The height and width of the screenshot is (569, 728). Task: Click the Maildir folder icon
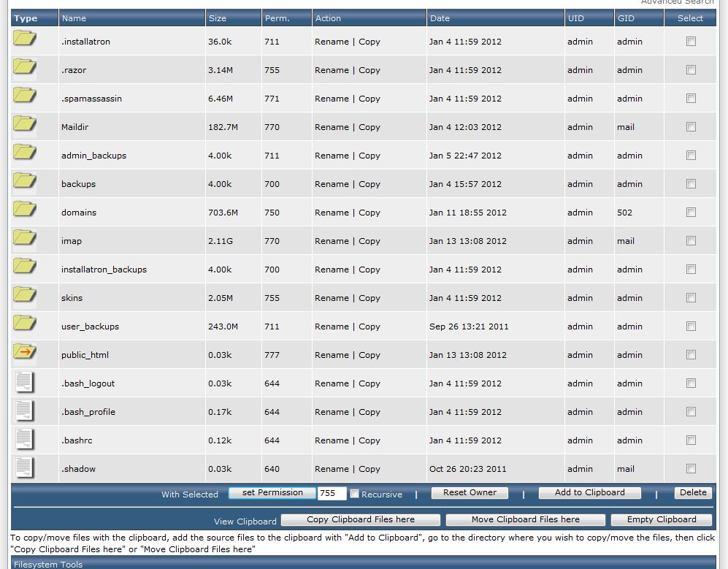point(25,123)
